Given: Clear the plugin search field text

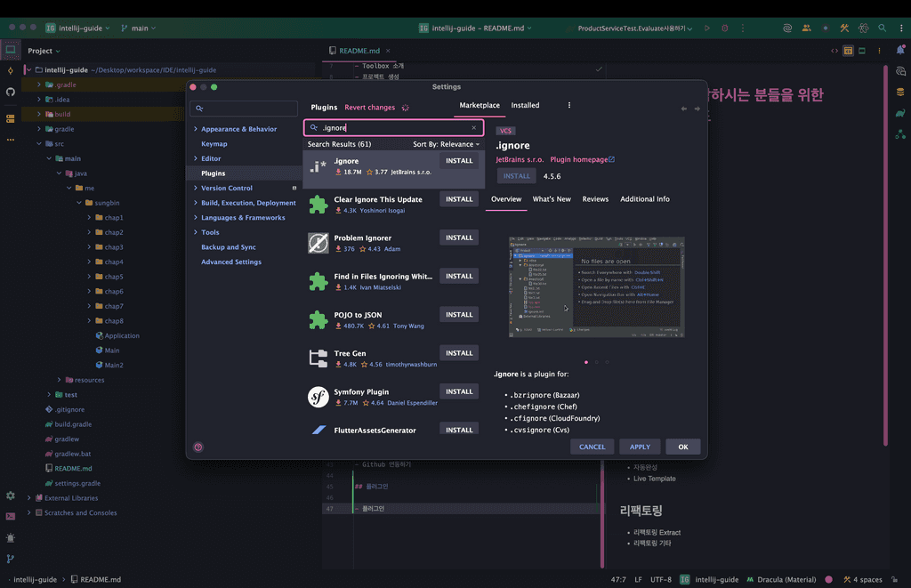Looking at the screenshot, I should point(473,128).
